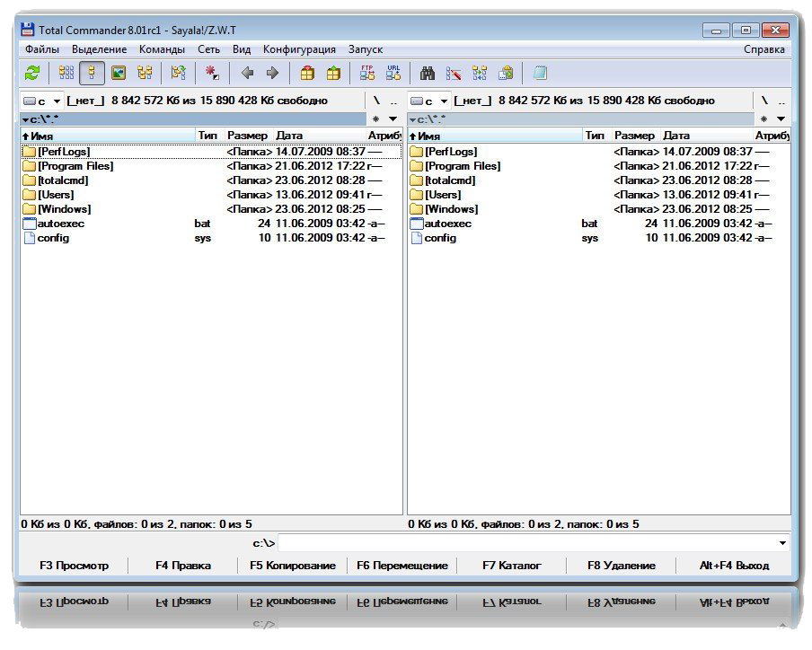
Task: Open the Справка menu
Action: coord(763,49)
